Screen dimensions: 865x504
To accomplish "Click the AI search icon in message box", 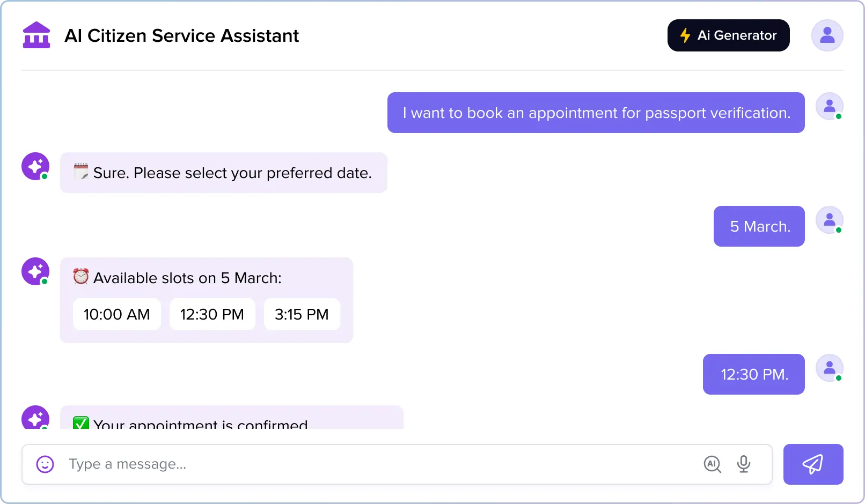I will coord(712,464).
